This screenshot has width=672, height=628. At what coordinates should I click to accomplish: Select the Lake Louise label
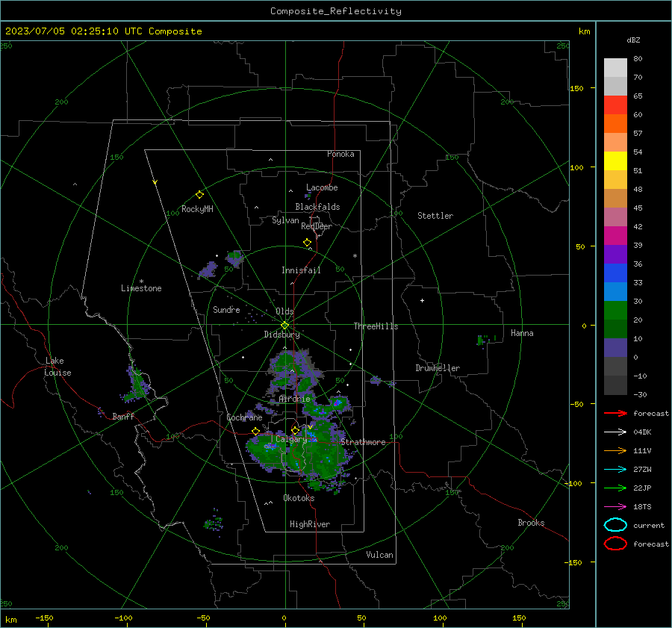click(57, 367)
